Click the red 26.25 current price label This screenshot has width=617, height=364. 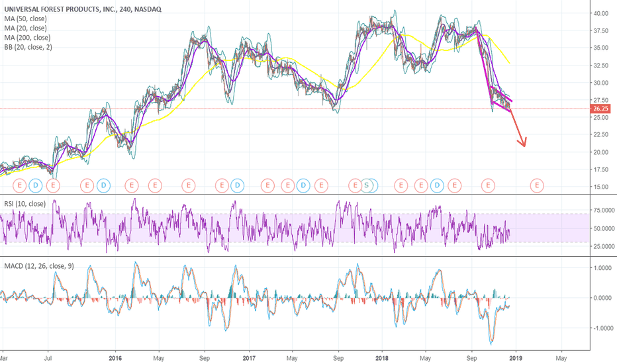[600, 109]
